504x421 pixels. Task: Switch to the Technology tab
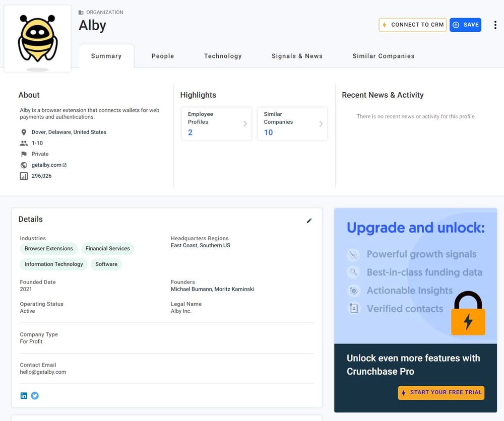click(x=223, y=56)
